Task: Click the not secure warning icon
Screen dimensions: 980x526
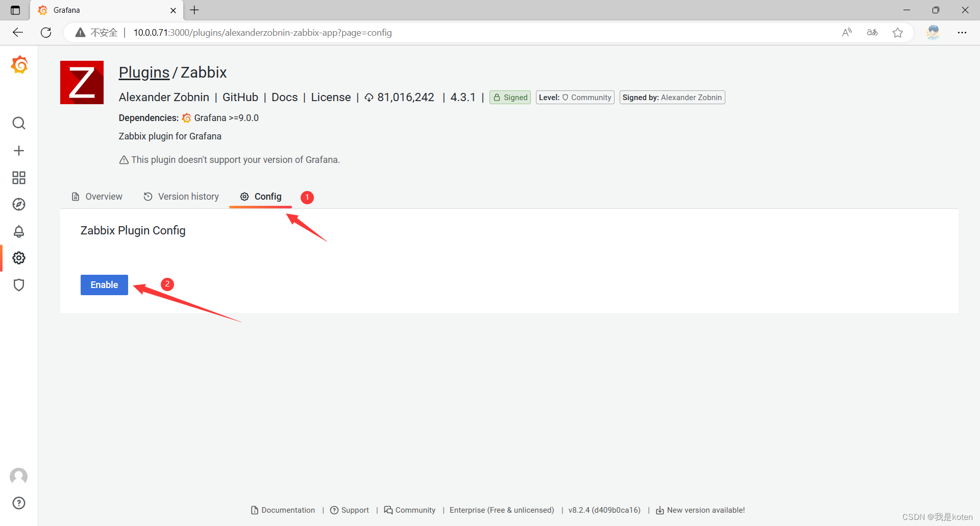Action: pyautogui.click(x=80, y=33)
